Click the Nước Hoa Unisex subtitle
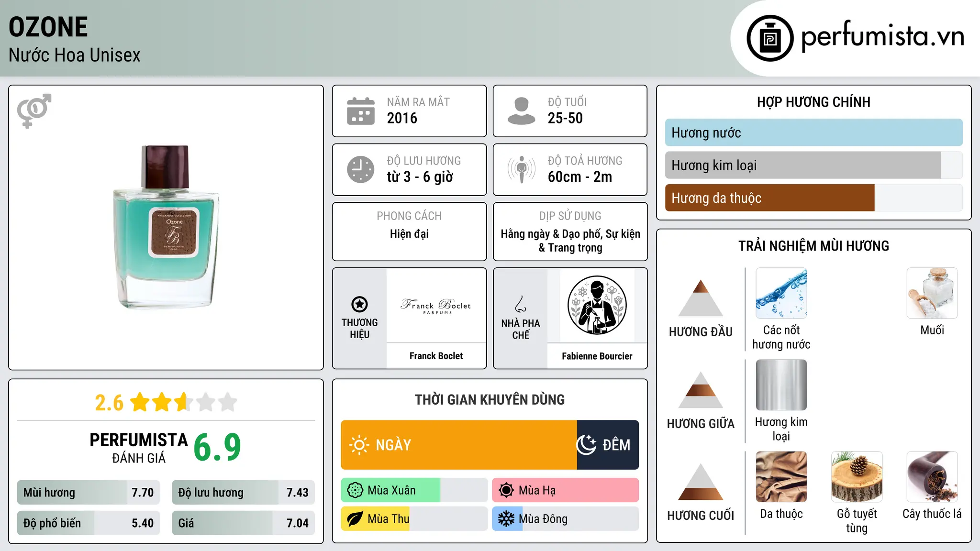Viewport: 980px width, 551px height. (x=75, y=55)
